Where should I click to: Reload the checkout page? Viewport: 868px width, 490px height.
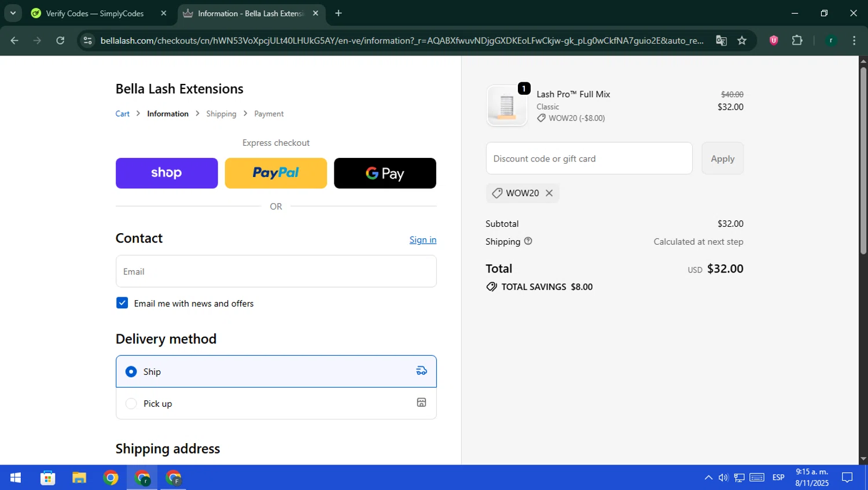click(x=60, y=40)
